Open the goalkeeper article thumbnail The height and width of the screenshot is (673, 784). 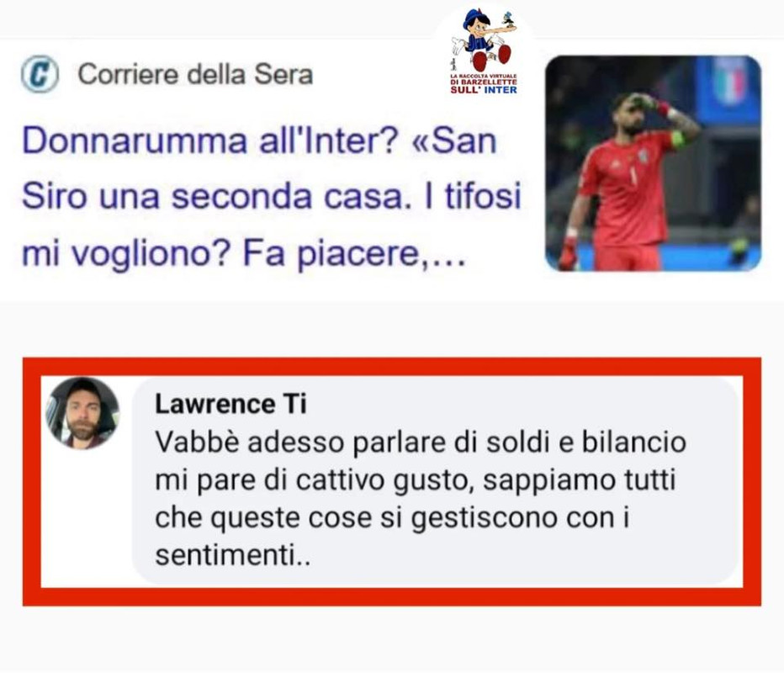coord(653,163)
